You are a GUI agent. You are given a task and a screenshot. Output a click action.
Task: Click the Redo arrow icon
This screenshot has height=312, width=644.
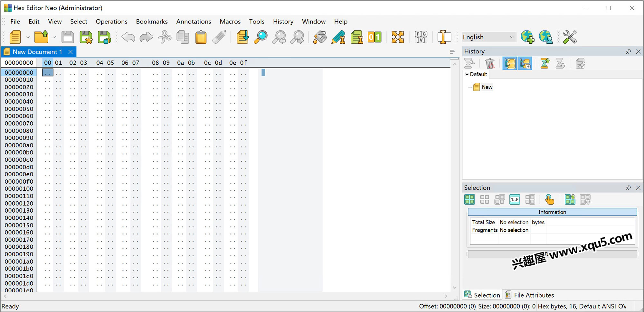[146, 37]
